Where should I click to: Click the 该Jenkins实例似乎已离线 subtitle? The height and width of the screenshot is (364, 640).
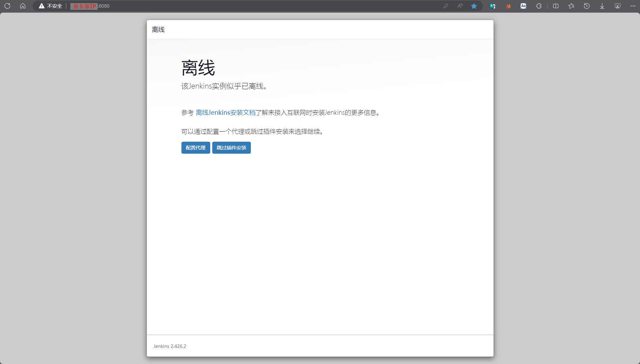pyautogui.click(x=225, y=86)
